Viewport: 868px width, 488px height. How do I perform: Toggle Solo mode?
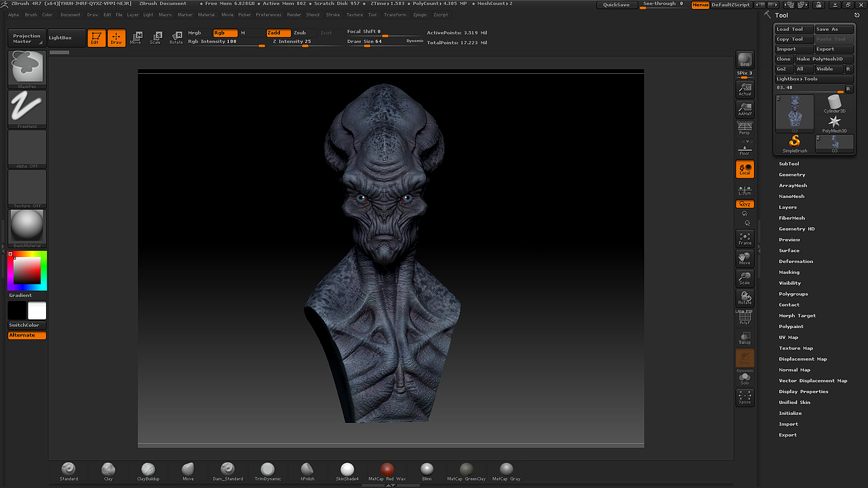(x=745, y=380)
